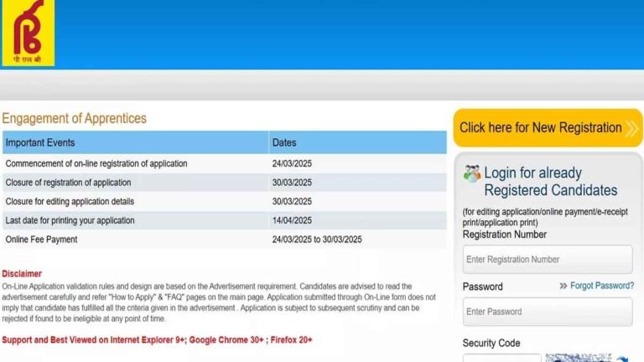644x362 pixels.
Task: Open the Forgot Password link
Action: [602, 286]
